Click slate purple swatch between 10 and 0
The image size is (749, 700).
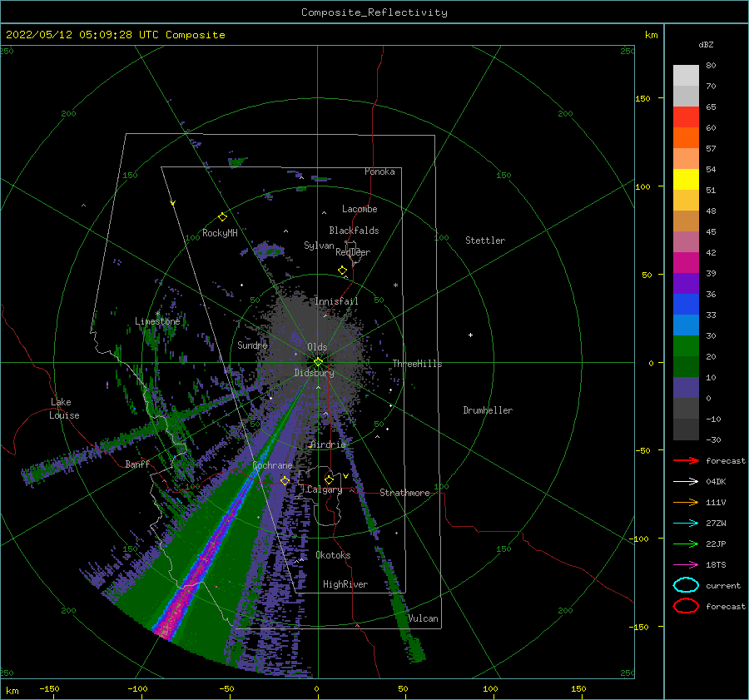click(686, 388)
